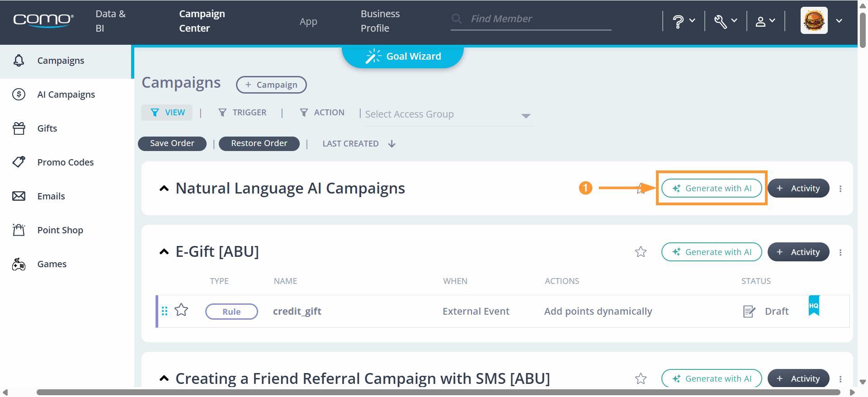
Task: Open the user account menu
Action: [765, 21]
